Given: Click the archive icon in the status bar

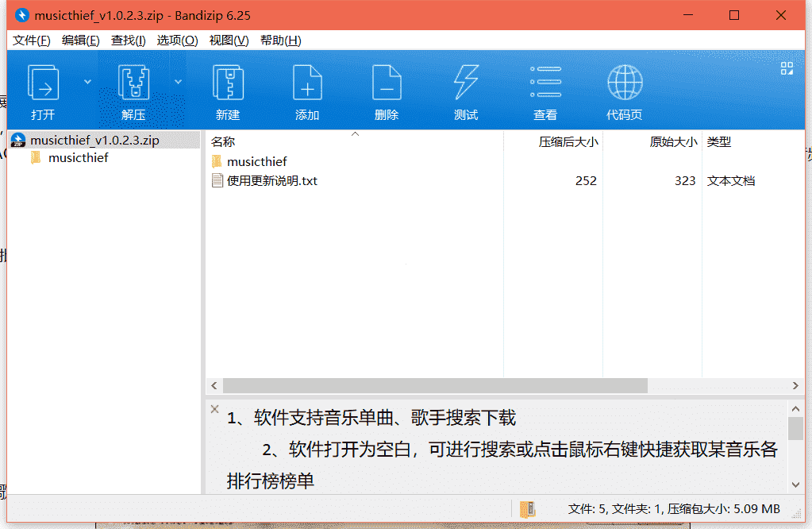Looking at the screenshot, I should (527, 509).
